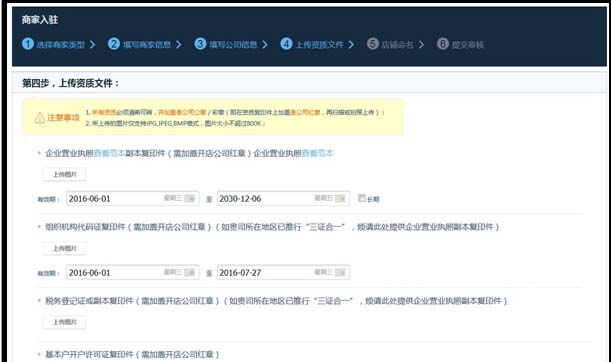611x362 pixels.
Task: Open first 查看范本 sample link
Action: [109, 153]
